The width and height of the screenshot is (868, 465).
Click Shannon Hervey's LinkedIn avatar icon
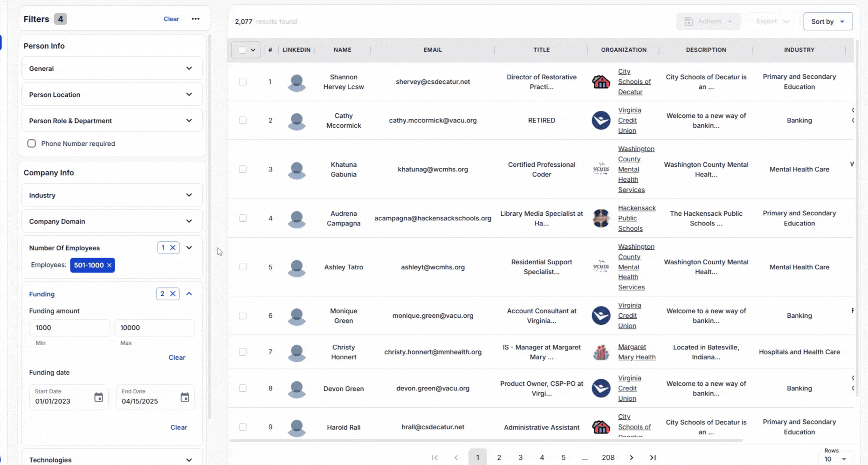pyautogui.click(x=296, y=82)
